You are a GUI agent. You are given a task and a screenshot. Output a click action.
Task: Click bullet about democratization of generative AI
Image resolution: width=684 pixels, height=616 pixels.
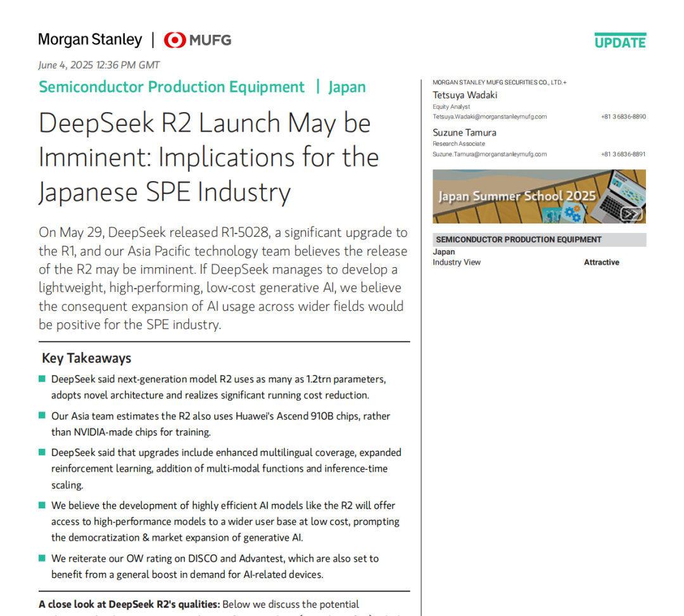(225, 522)
